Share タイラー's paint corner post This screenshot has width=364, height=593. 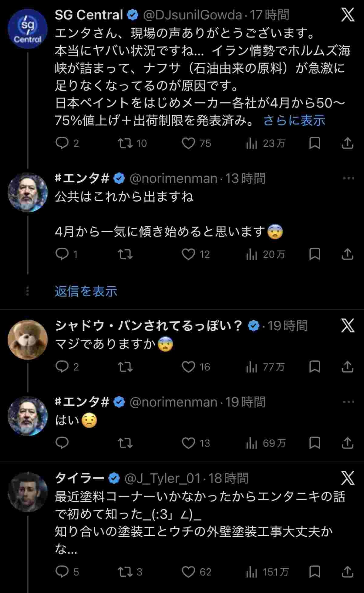coord(347,572)
